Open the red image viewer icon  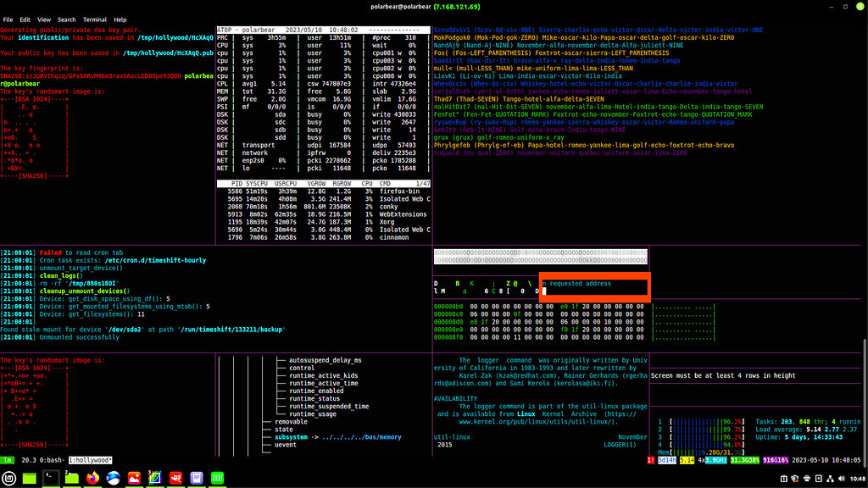[x=134, y=478]
